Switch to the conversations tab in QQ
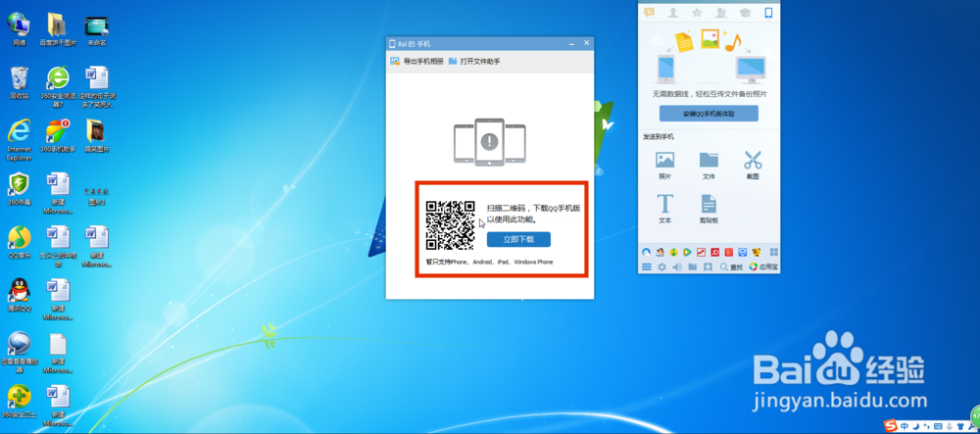980x434 pixels. point(649,13)
